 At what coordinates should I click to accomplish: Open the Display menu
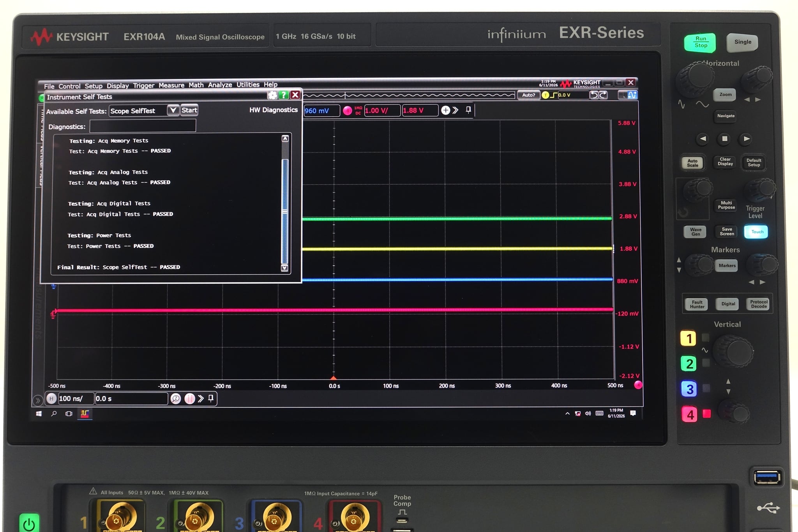pyautogui.click(x=118, y=86)
